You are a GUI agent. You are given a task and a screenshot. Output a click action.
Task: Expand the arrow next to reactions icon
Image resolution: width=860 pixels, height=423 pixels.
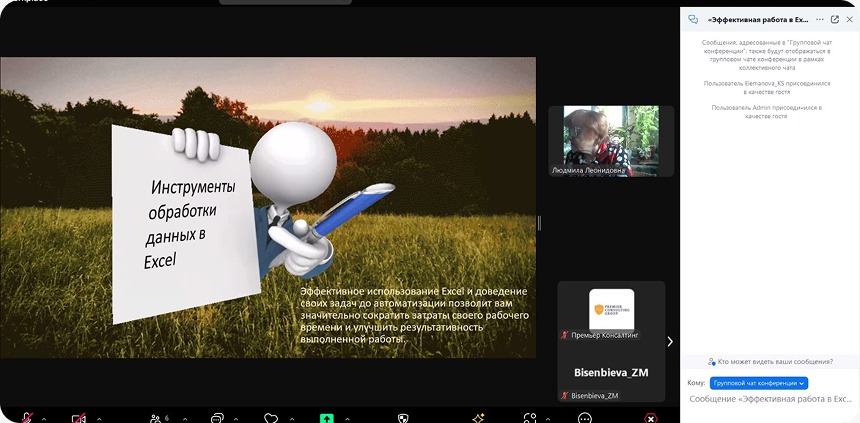pyautogui.click(x=291, y=419)
